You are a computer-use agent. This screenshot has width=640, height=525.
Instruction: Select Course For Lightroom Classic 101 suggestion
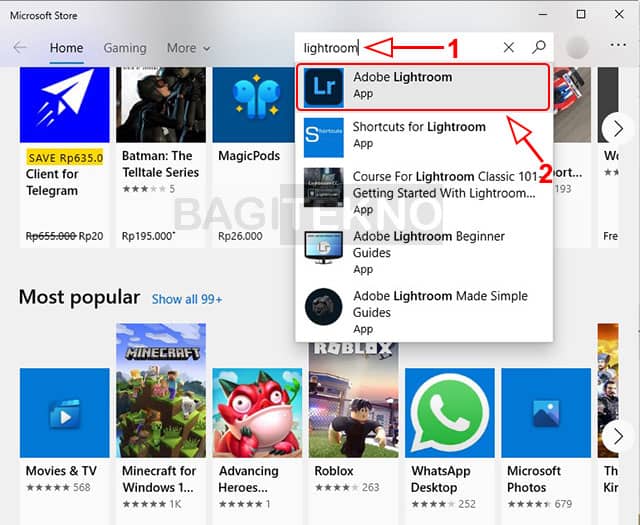(444, 185)
